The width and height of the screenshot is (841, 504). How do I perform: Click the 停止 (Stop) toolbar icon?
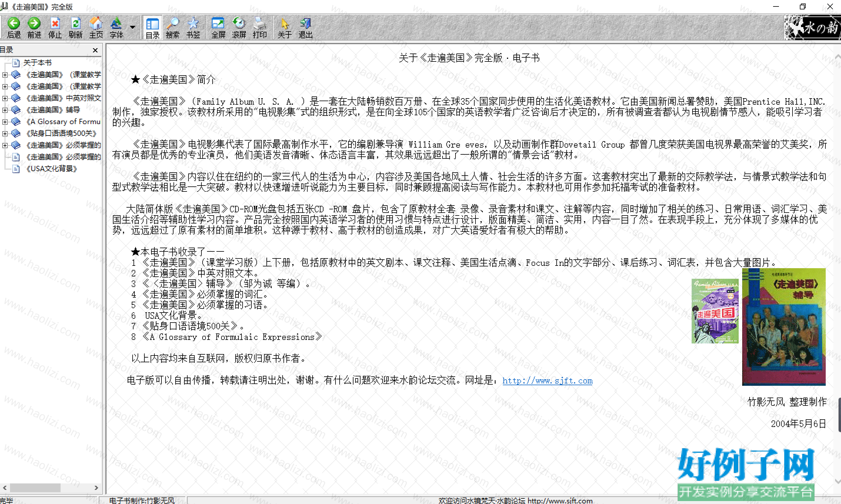tap(55, 28)
